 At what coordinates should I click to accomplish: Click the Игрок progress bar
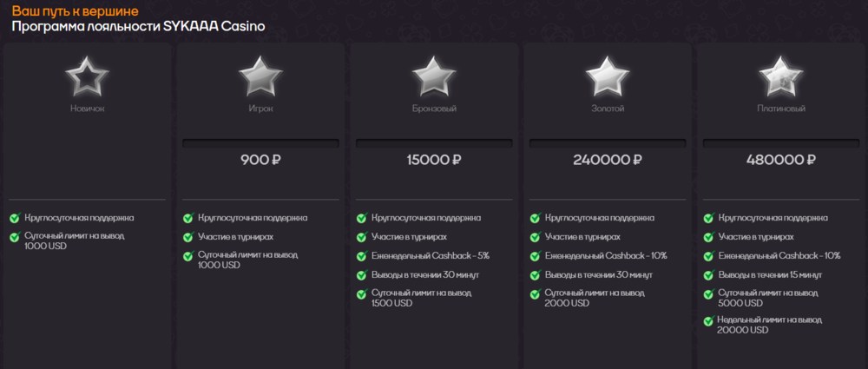(260, 142)
